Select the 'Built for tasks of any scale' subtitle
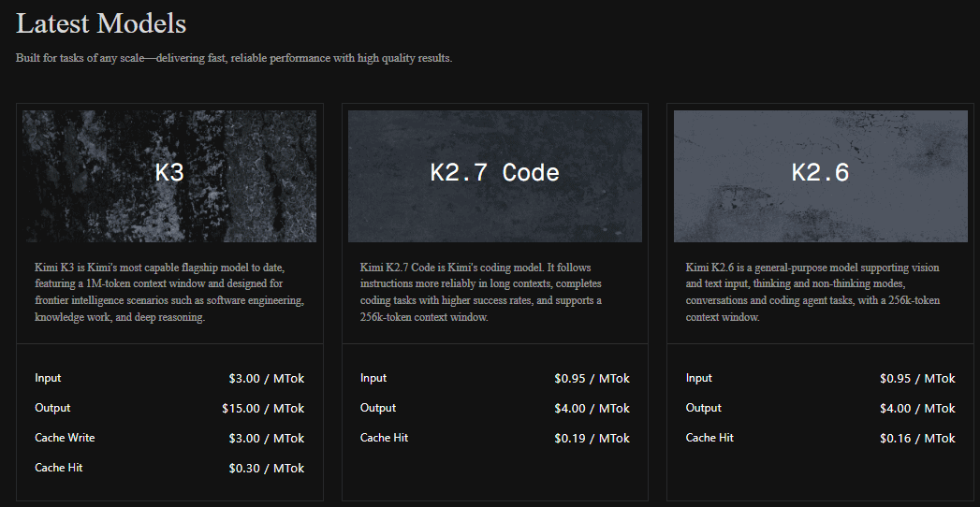980x507 pixels. click(234, 58)
